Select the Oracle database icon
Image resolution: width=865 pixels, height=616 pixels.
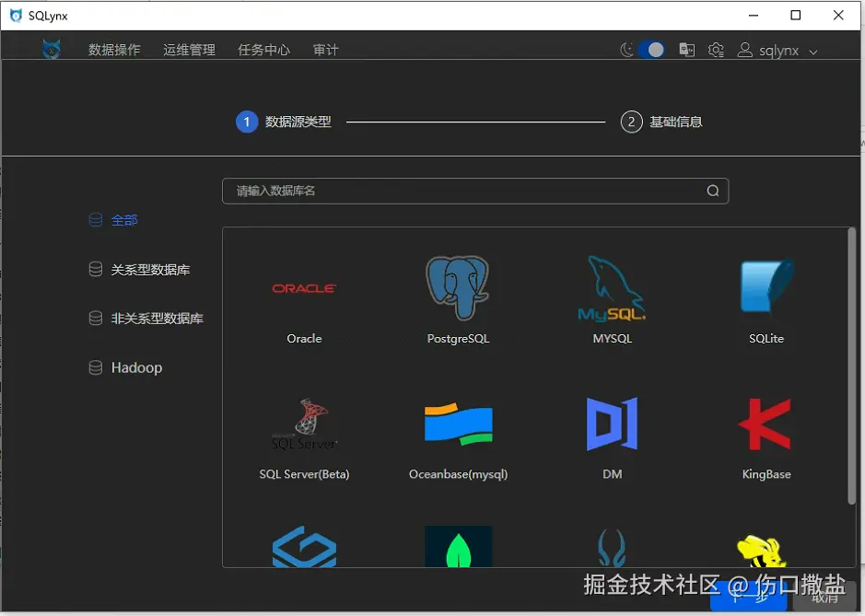coord(304,288)
